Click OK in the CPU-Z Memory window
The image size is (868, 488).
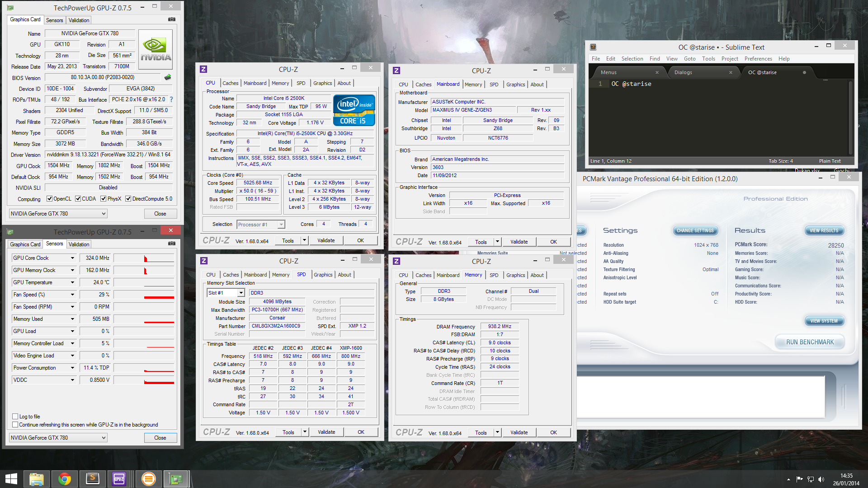pyautogui.click(x=553, y=432)
